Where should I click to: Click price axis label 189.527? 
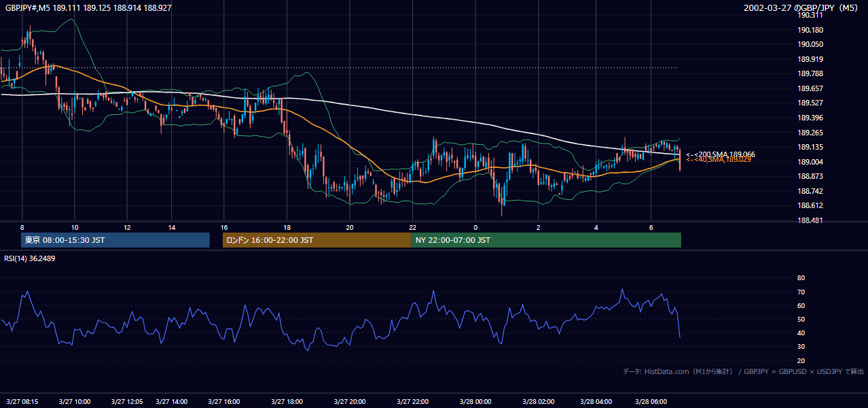coord(810,103)
